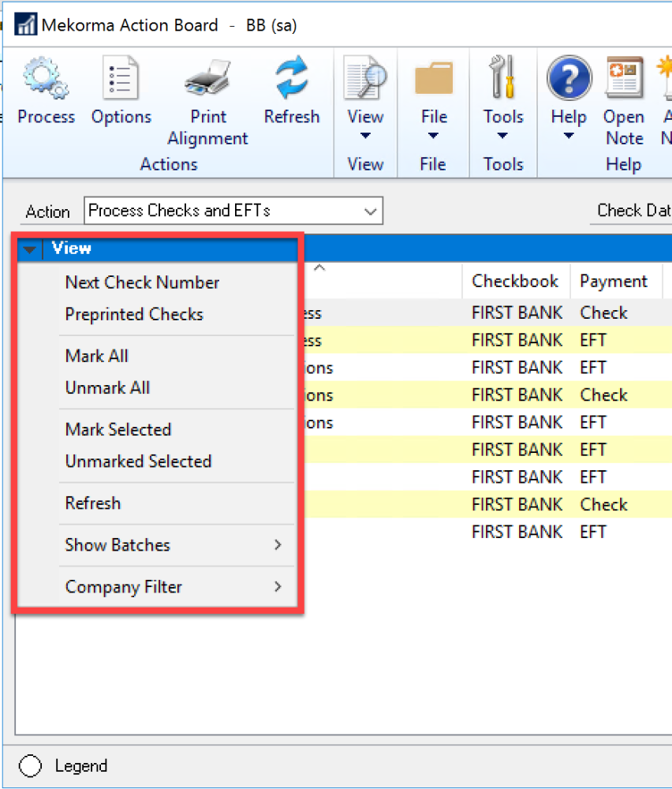Click the Checkbook column header
This screenshot has width=672, height=789.
coord(515,281)
